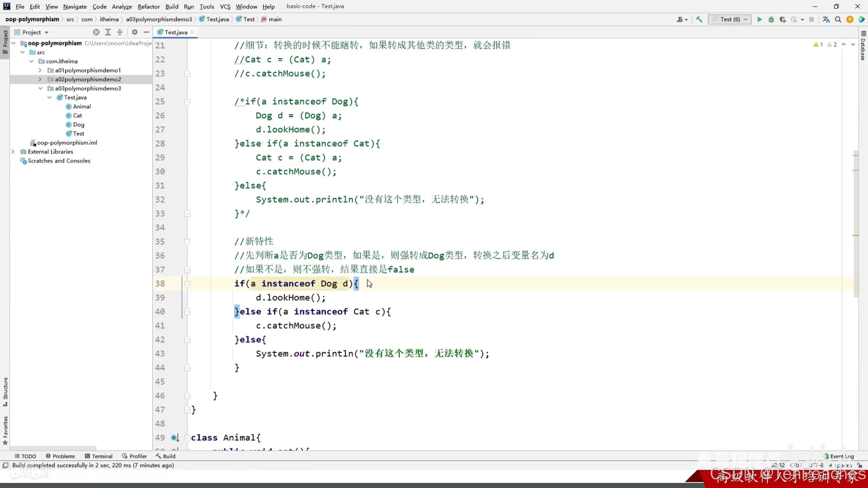868x488 pixels.
Task: Click the Problems tool window button
Action: 60,456
